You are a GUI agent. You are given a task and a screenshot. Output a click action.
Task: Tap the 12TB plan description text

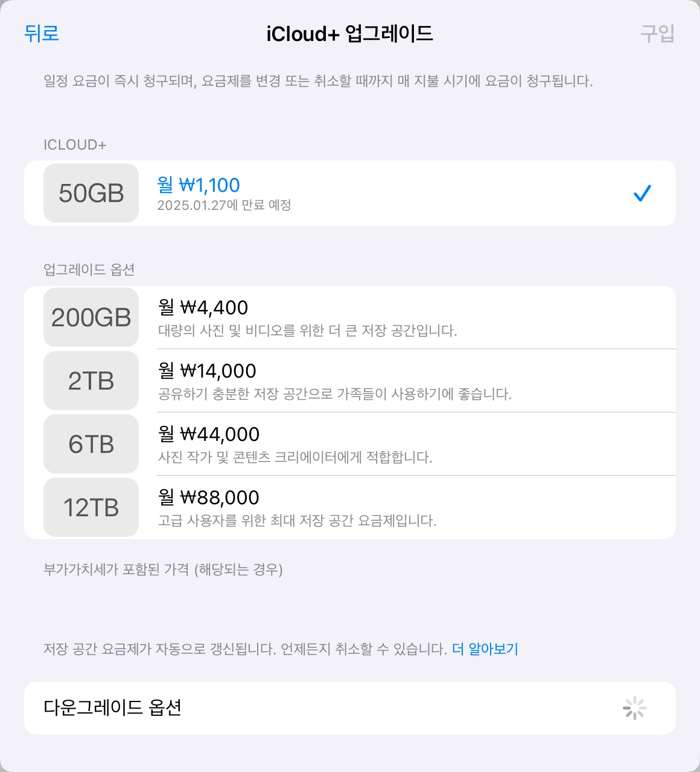tap(297, 520)
